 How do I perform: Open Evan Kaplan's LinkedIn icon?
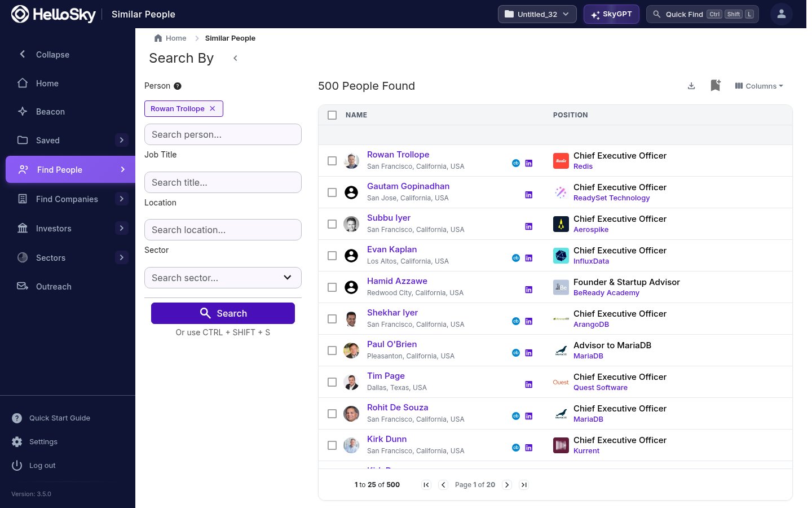[x=529, y=258]
